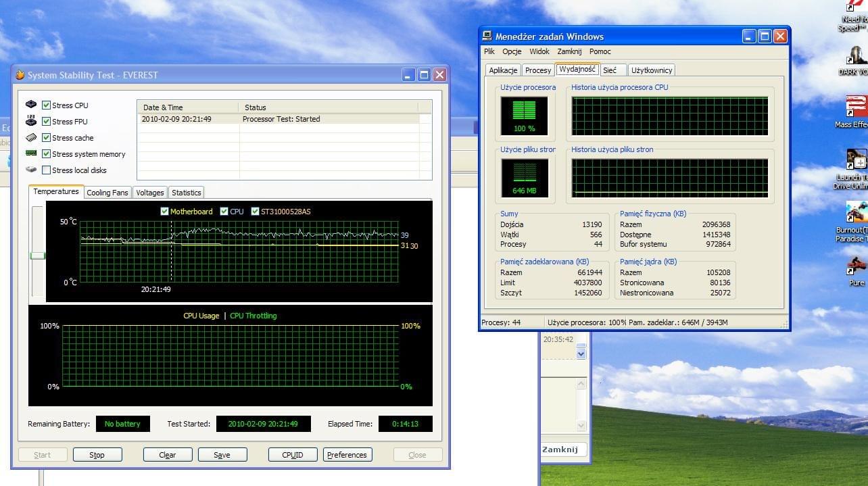Click the Preferences button
Viewport: 868px width, 486px height.
[347, 455]
